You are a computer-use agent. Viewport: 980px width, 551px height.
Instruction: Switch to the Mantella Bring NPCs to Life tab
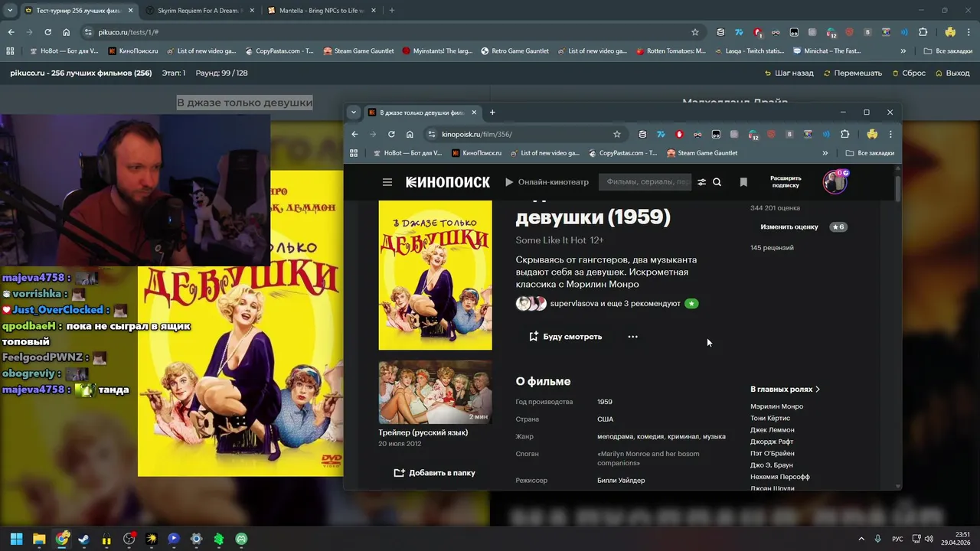322,11
